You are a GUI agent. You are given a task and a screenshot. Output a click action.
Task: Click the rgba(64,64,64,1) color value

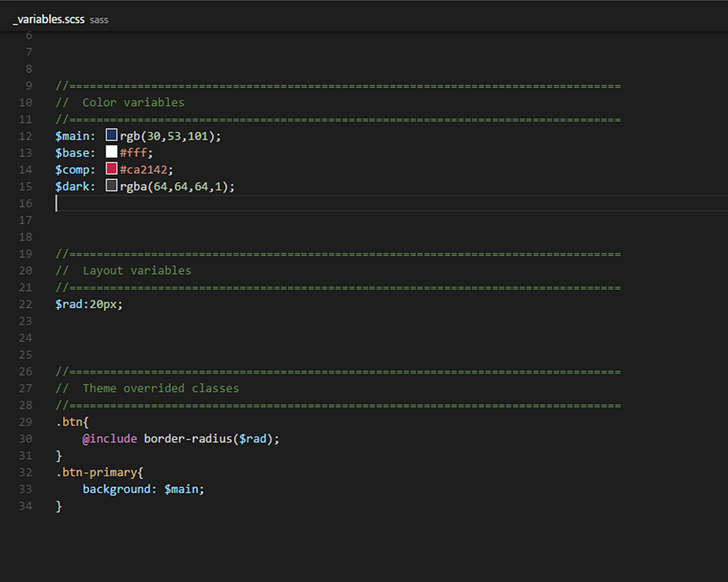(x=176, y=186)
